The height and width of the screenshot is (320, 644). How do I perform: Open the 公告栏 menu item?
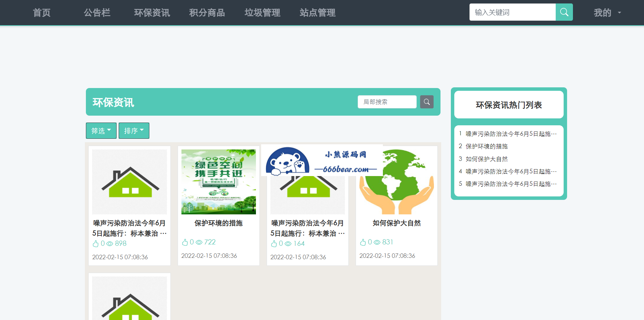pos(97,13)
